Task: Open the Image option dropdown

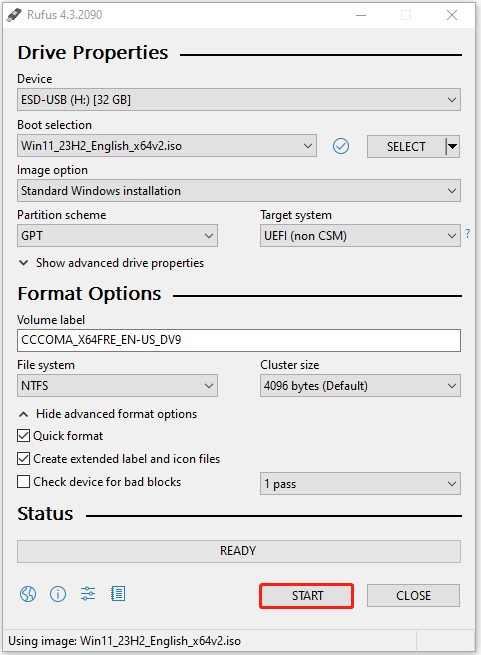Action: pos(239,191)
